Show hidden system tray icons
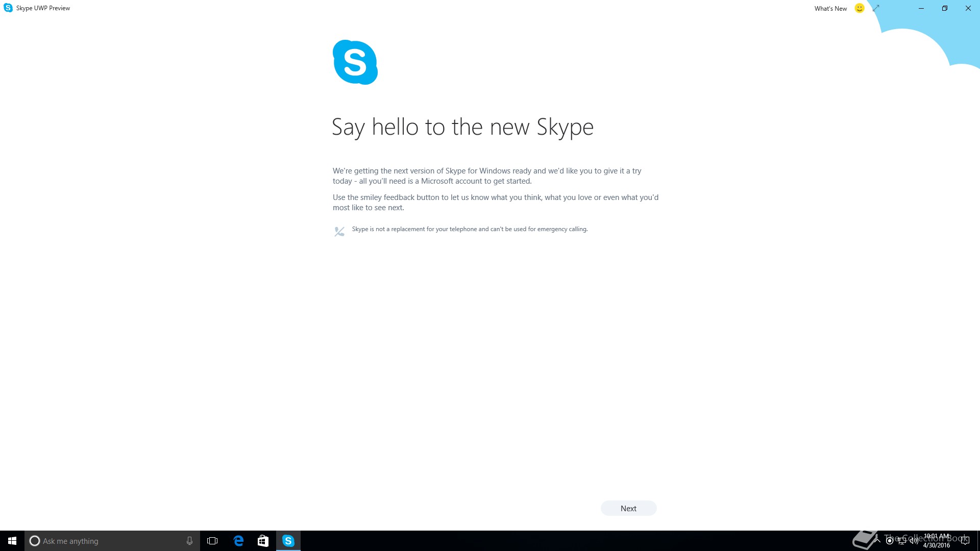Viewport: 980px width, 551px height. coord(877,541)
